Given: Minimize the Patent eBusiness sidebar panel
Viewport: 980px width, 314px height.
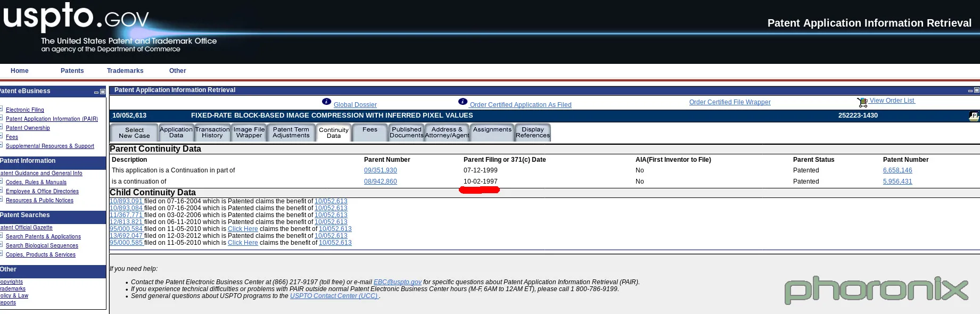Looking at the screenshot, I should point(96,92).
